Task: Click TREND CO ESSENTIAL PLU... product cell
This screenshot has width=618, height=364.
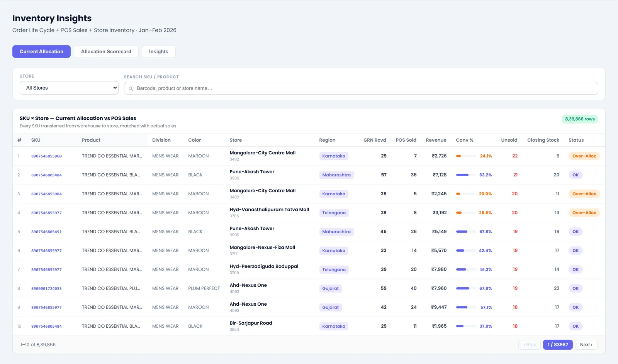Action: pos(111,288)
